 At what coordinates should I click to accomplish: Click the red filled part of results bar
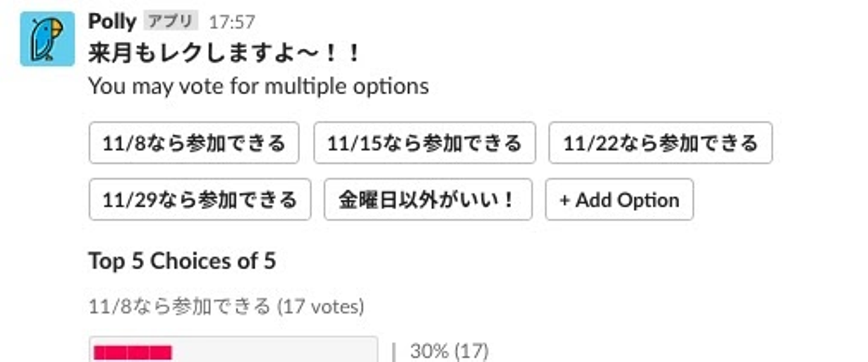pos(133,352)
